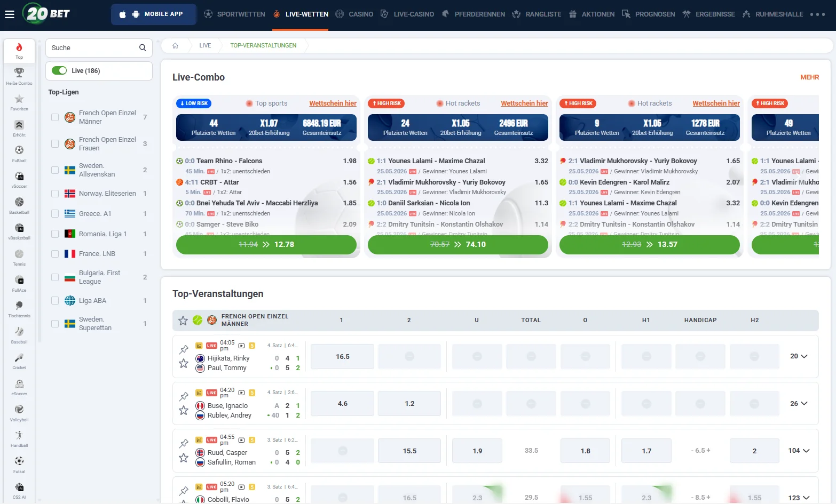This screenshot has height=504, width=836.
Task: Click the search magnifier icon
Action: coord(143,47)
